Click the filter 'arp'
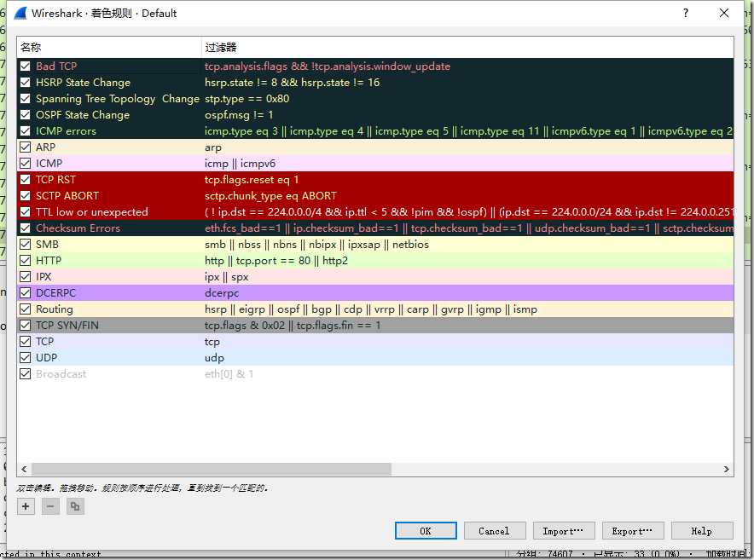The height and width of the screenshot is (560, 754). pyautogui.click(x=213, y=148)
